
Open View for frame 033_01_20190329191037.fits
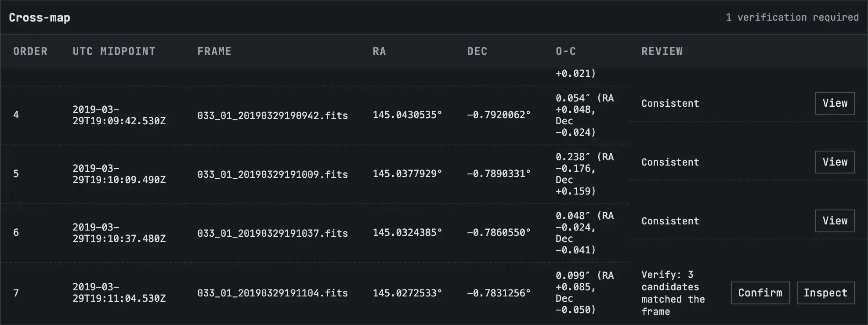click(835, 221)
